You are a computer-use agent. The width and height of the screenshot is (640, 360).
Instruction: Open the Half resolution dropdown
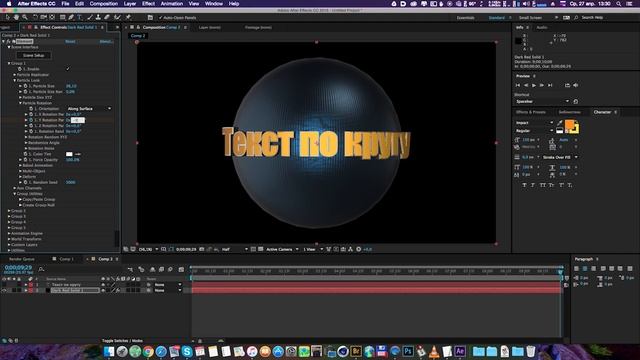[235, 249]
